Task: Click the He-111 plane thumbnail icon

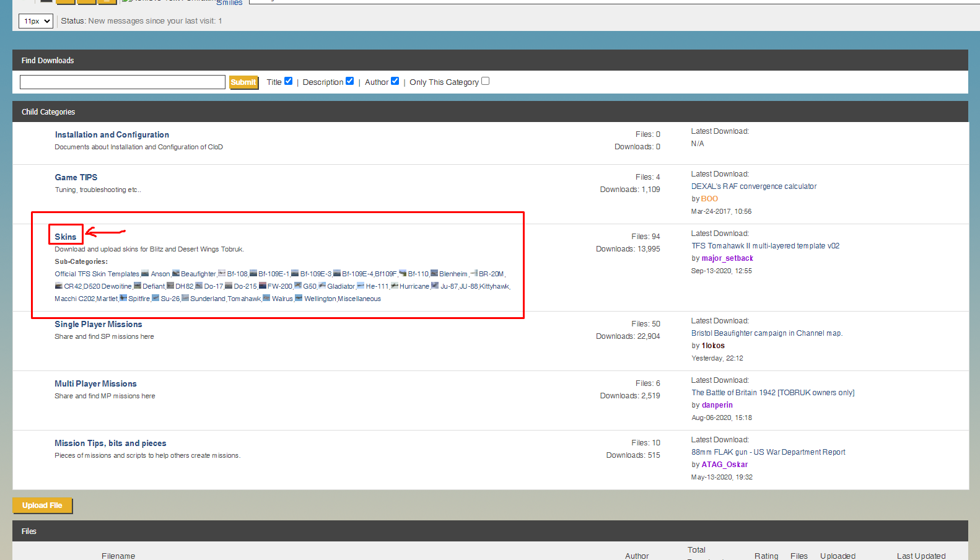Action: tap(361, 286)
